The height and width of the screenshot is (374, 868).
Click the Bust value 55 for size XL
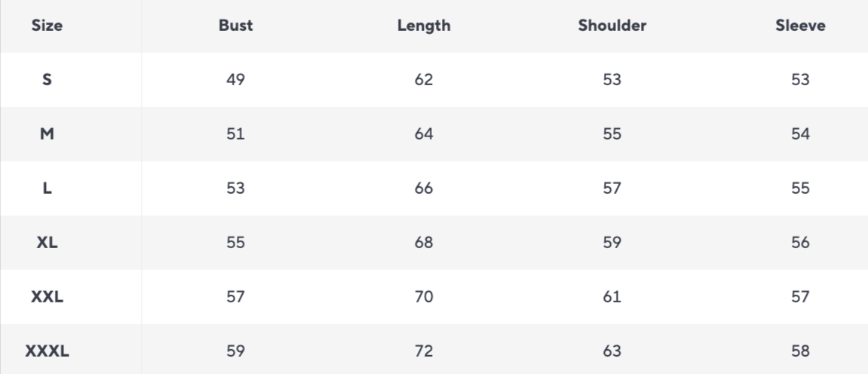235,243
